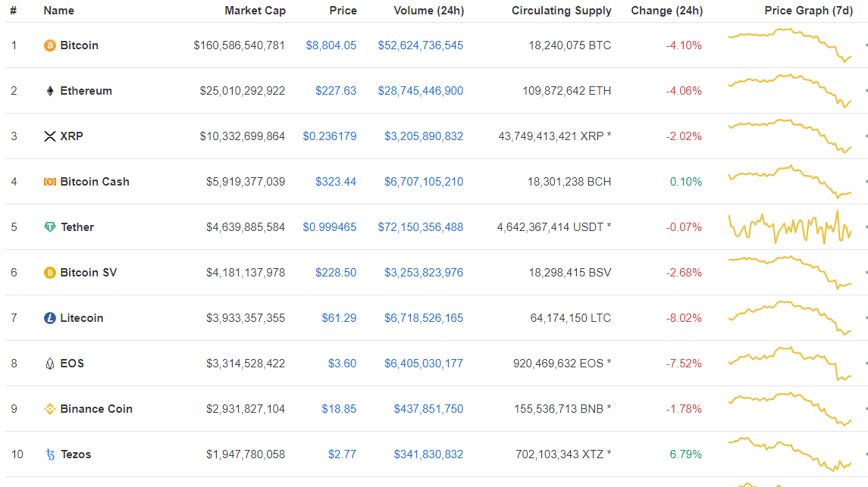Sort the table by Market Cap column
868x487 pixels.
(255, 11)
